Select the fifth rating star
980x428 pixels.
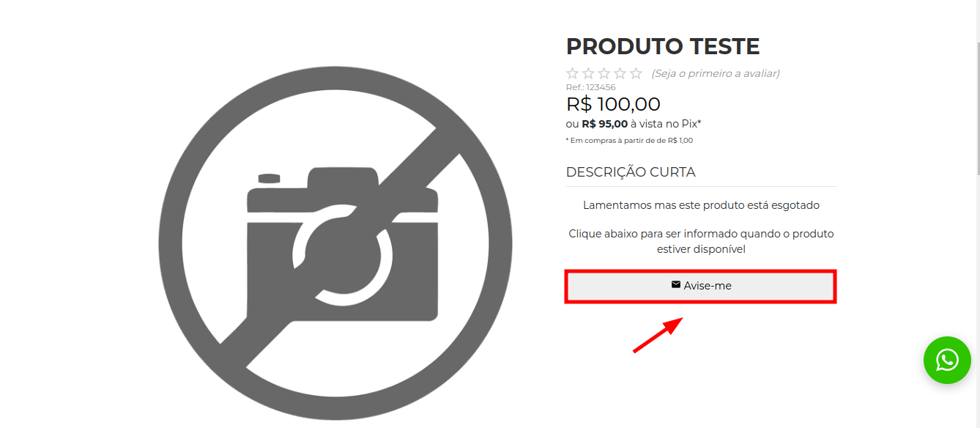click(x=636, y=73)
